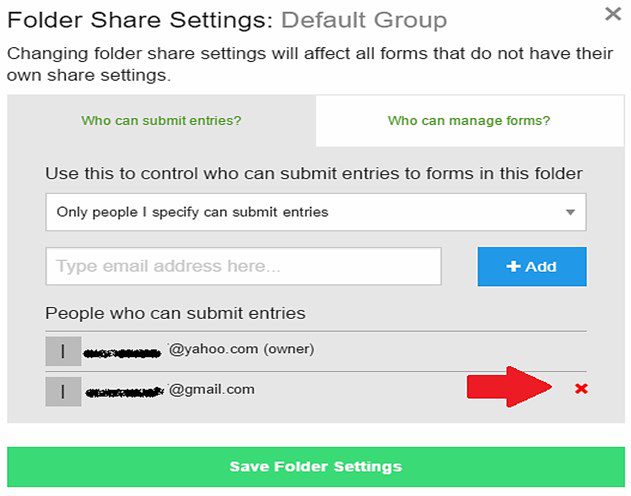Click the yahoo.com owner avatar icon
Screen dimensions: 631x496
(63, 351)
